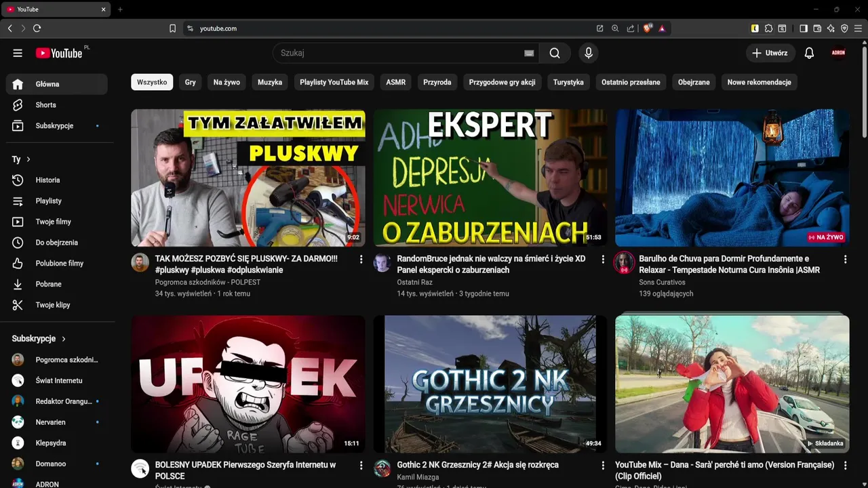Select the ASMR filter chip
The image size is (868, 488).
tap(396, 82)
